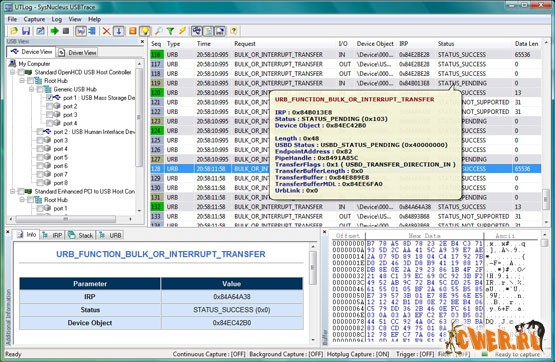Check the port 6 checkbox
555x362 pixels.
tap(40, 166)
